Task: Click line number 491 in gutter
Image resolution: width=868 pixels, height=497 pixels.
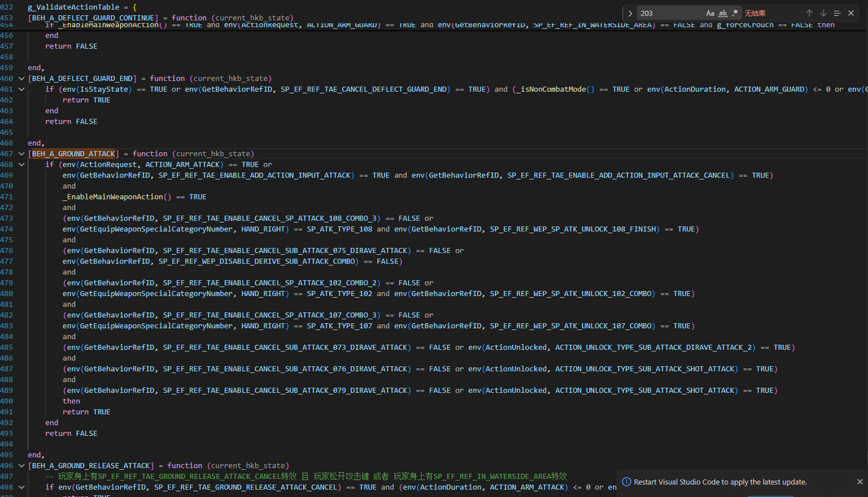Action: (x=7, y=412)
